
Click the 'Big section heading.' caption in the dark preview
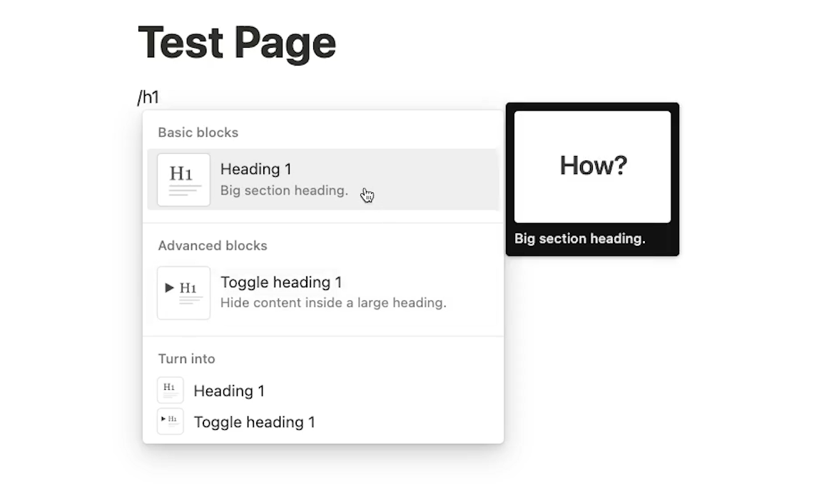click(579, 239)
